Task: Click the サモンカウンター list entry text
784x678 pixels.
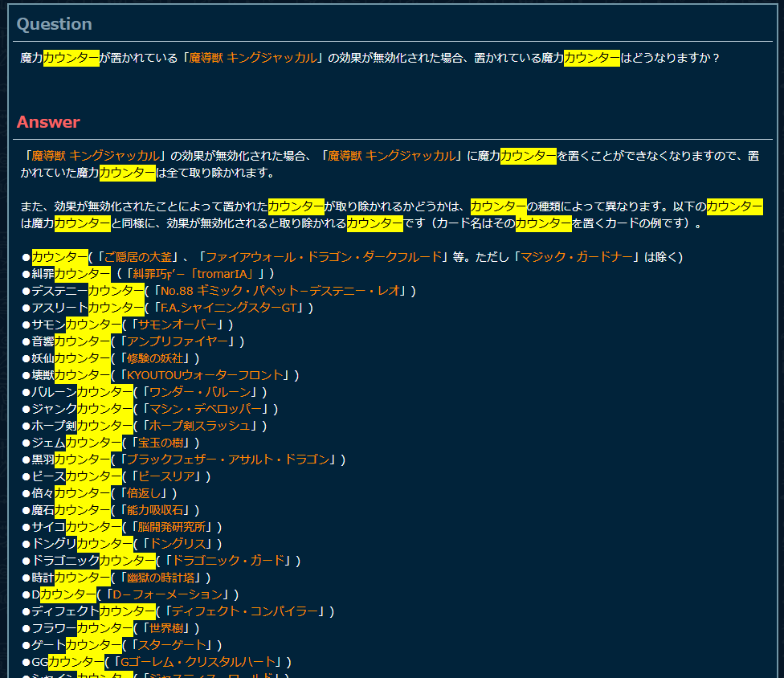Action: 76,325
